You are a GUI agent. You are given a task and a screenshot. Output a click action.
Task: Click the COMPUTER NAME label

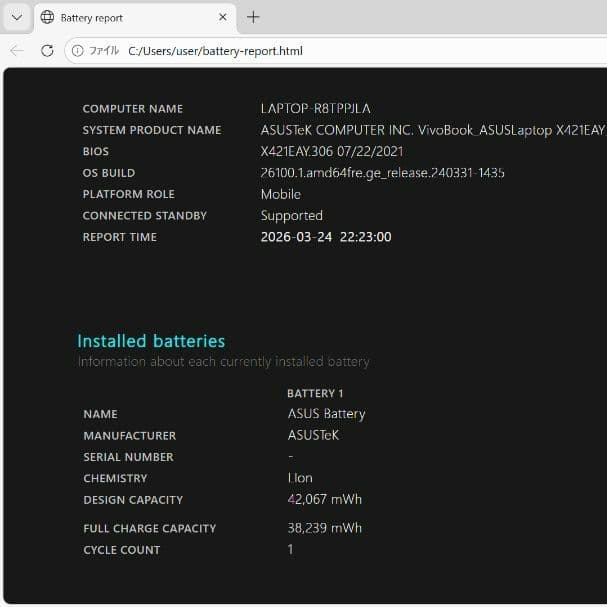point(132,109)
